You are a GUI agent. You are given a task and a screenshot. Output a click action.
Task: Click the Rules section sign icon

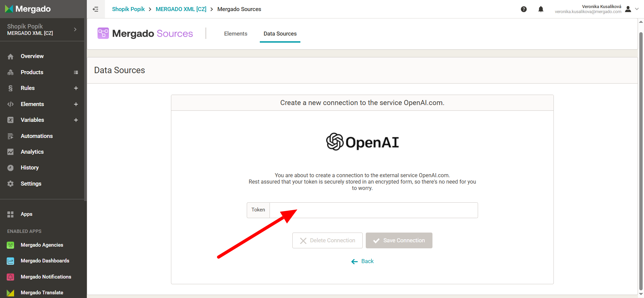pos(10,88)
